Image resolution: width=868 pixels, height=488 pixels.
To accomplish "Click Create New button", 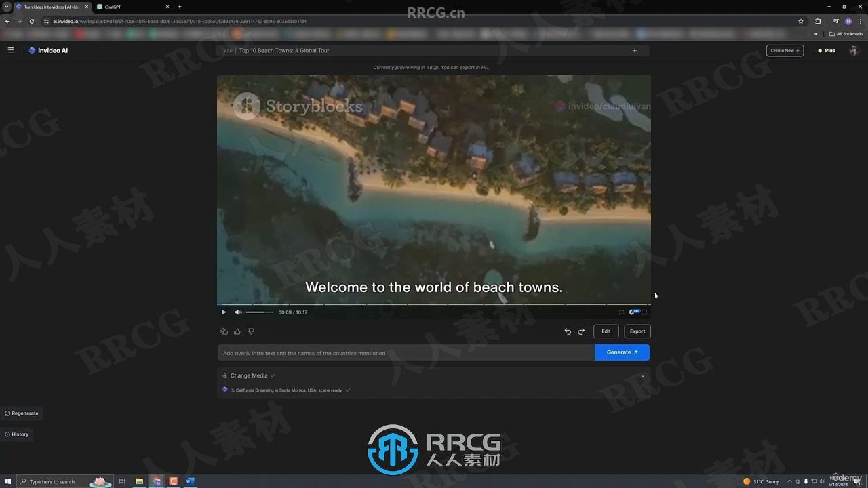I will 785,50.
